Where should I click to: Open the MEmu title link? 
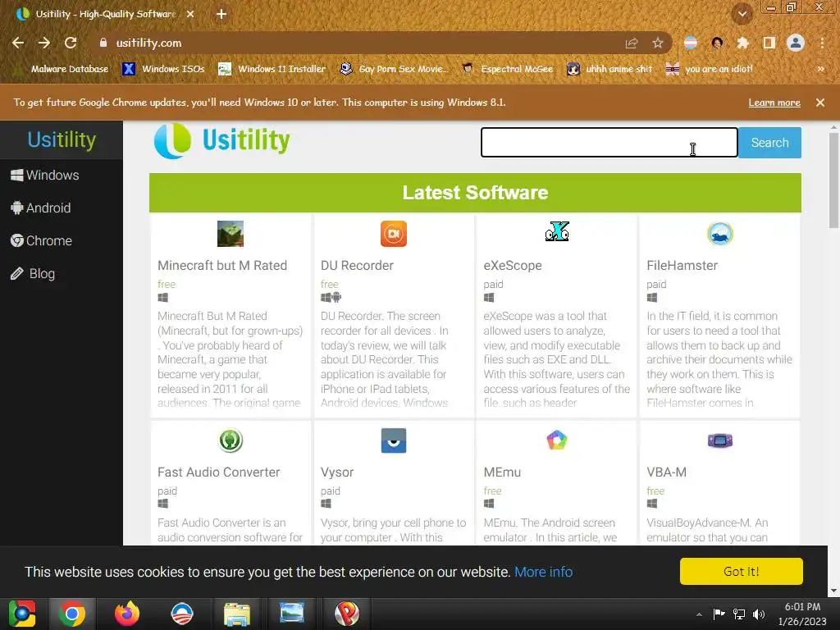502,472
